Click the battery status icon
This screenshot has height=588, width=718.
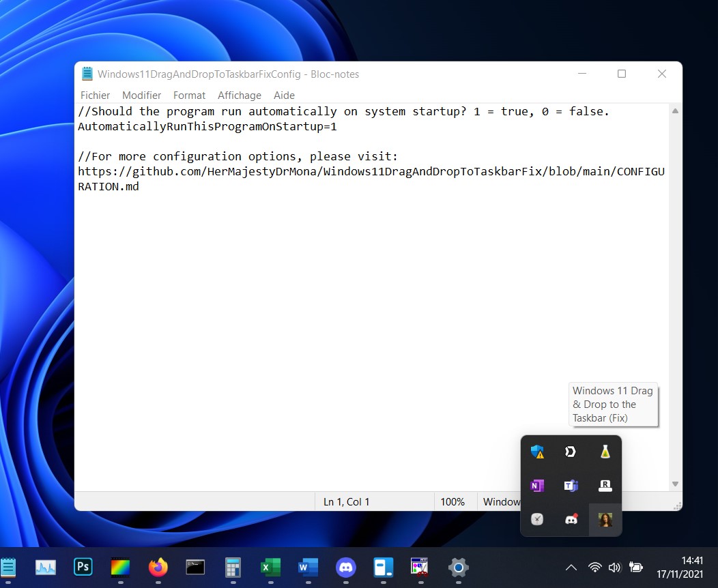pyautogui.click(x=635, y=568)
